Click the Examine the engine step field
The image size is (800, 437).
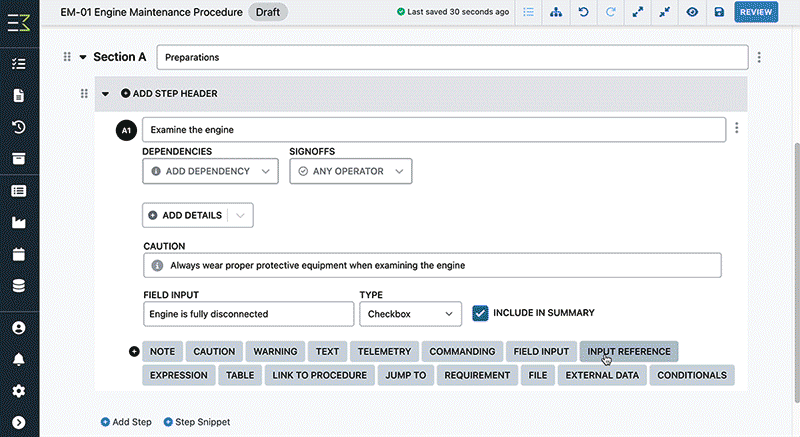point(434,130)
